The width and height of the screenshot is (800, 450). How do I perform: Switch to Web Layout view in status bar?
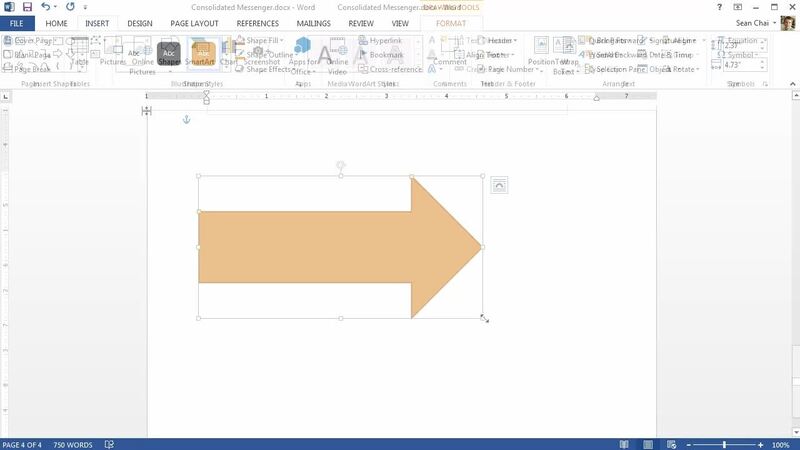click(672, 444)
